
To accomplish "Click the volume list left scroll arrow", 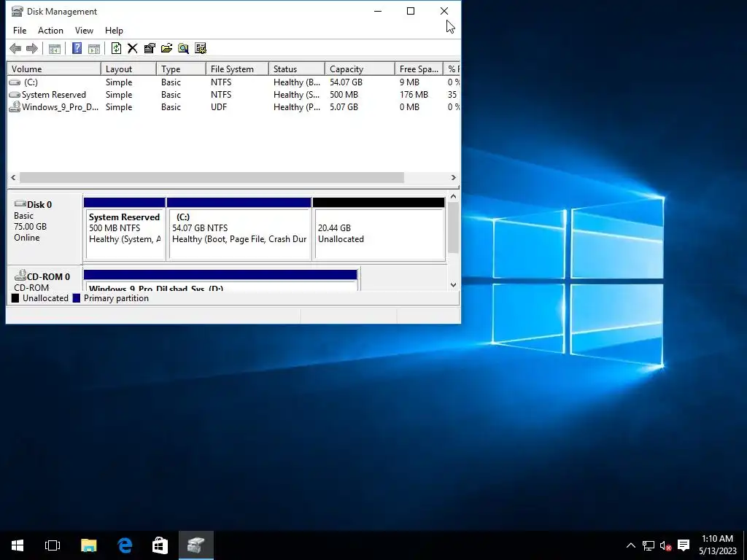I will click(13, 178).
